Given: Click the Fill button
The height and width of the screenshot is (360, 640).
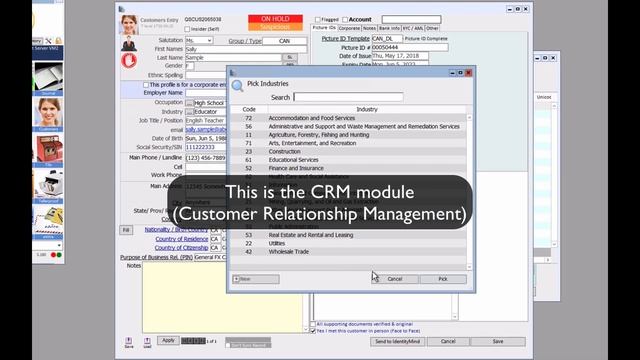Looking at the screenshot, I should (126, 230).
